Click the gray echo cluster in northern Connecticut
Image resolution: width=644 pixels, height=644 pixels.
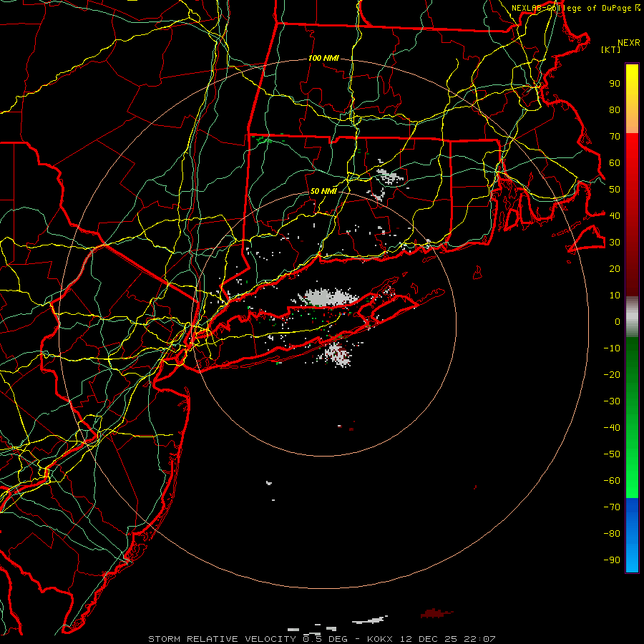click(389, 177)
